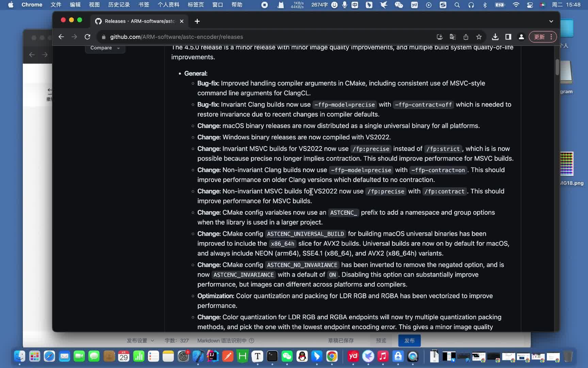Click Markdown 语法识别中 help icon
The width and height of the screenshot is (588, 368).
pyautogui.click(x=251, y=340)
